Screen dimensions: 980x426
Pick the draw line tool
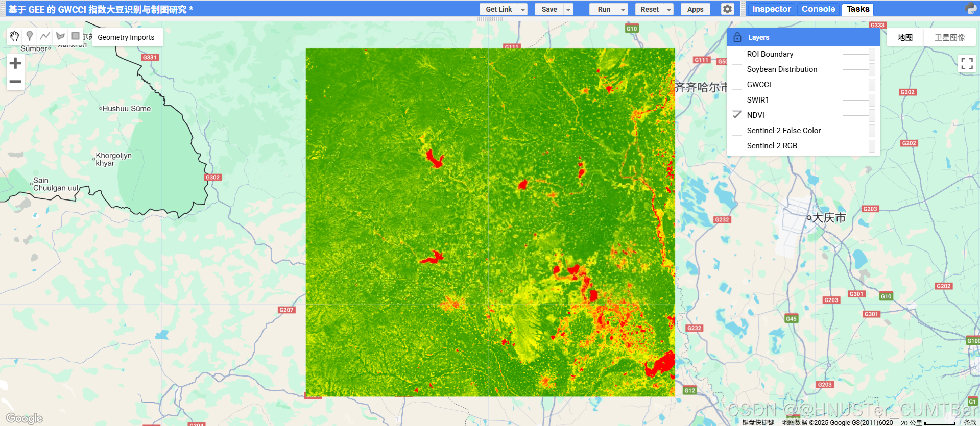click(45, 36)
